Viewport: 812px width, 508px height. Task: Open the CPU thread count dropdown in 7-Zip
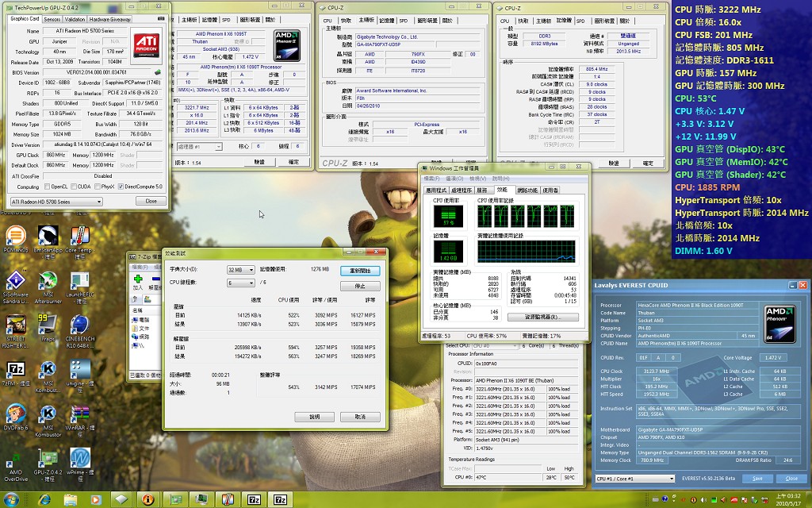coord(241,283)
